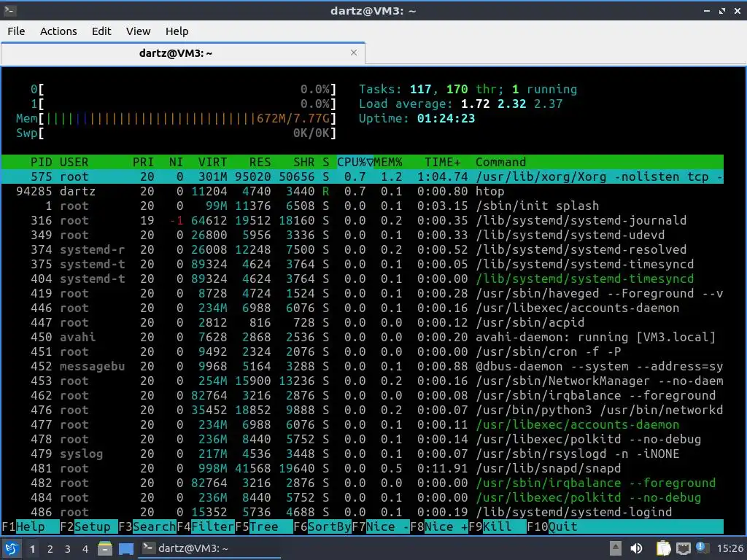Sort by the MEM% column header
The image size is (747, 560).
click(388, 163)
